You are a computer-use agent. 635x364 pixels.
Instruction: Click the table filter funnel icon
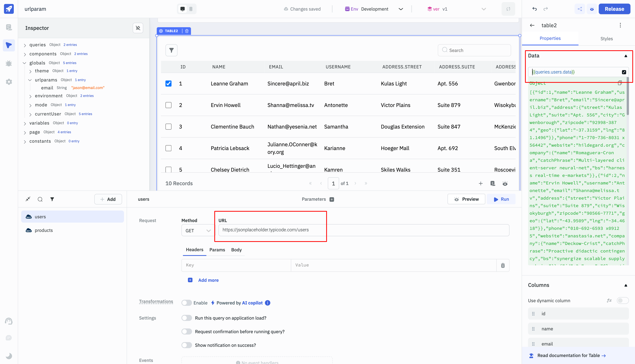171,50
